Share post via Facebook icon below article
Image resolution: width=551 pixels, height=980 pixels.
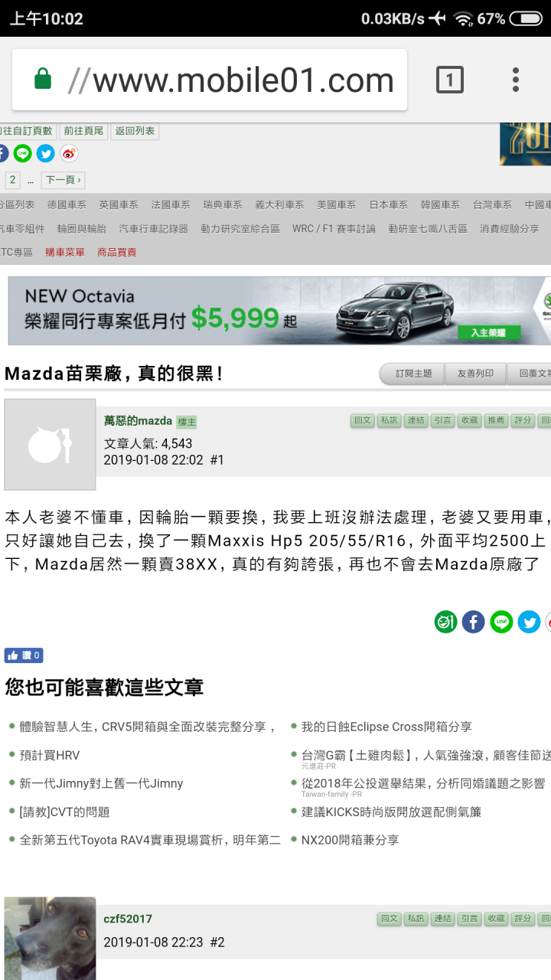coord(473,622)
